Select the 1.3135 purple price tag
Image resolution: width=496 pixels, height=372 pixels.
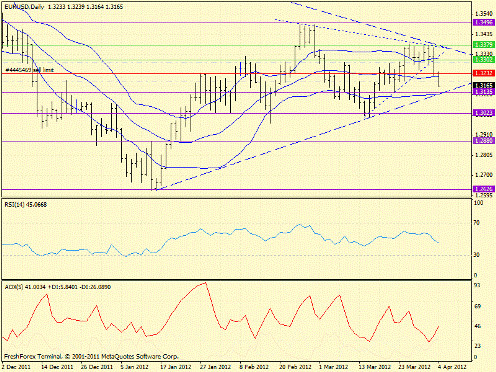tap(484, 92)
